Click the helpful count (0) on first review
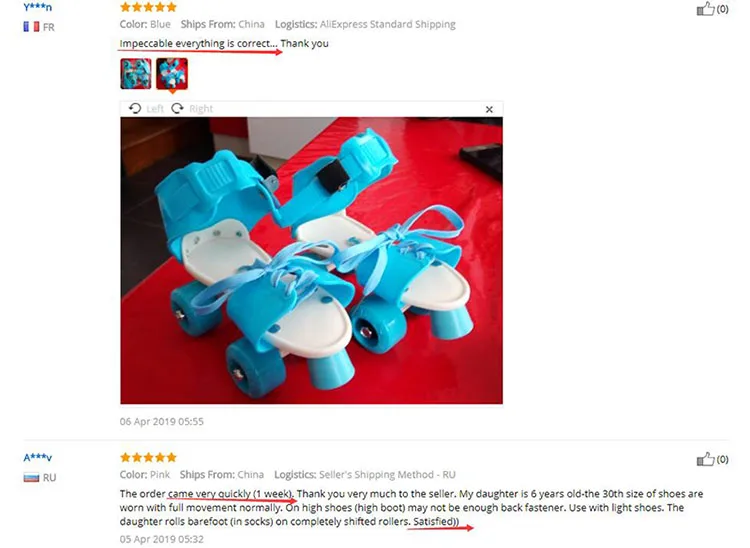Viewport: 750px width, 548px height. (722, 9)
